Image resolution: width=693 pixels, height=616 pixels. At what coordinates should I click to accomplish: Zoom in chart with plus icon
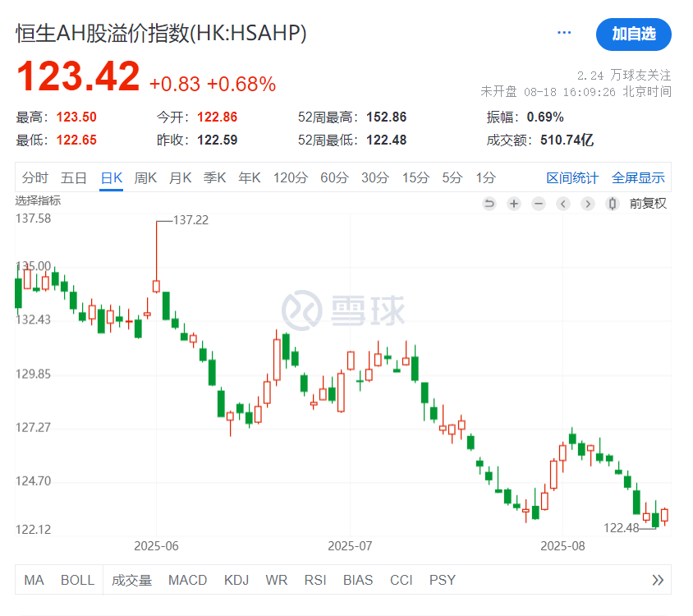point(514,204)
